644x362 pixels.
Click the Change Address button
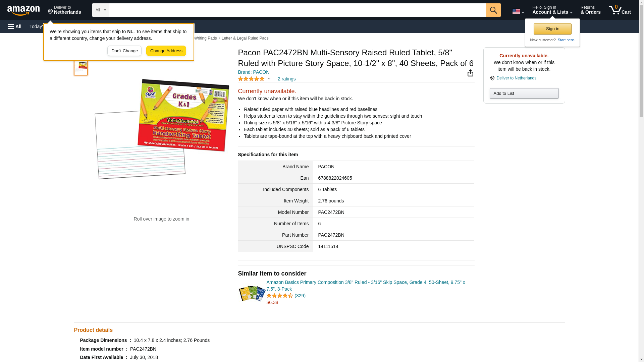click(166, 51)
